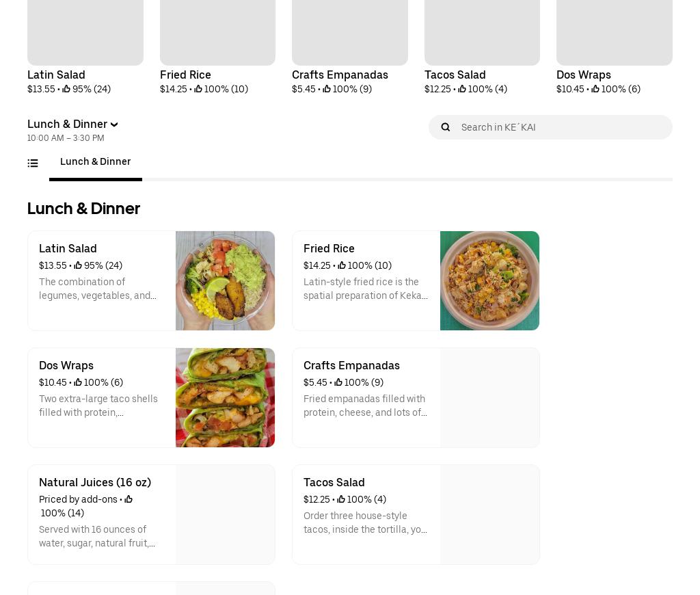This screenshot has width=700, height=595.
Task: Click thumbs-up icon on Fried Rice card
Action: click(342, 265)
